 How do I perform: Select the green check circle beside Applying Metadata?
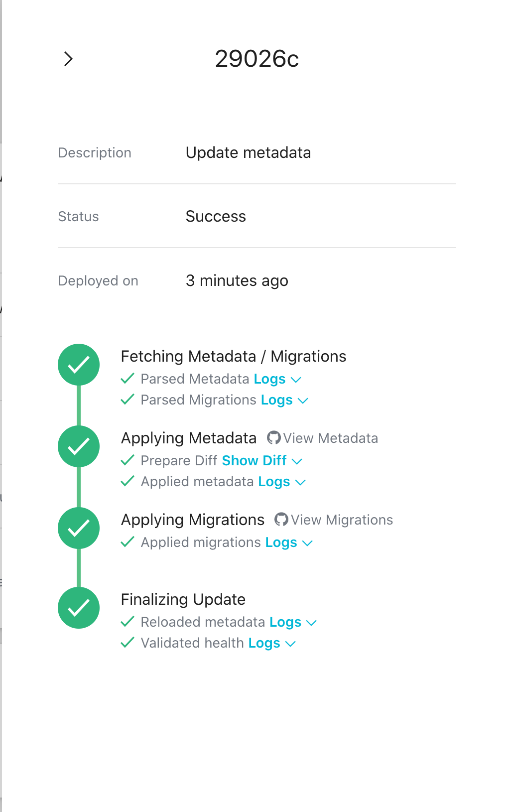[x=78, y=446]
